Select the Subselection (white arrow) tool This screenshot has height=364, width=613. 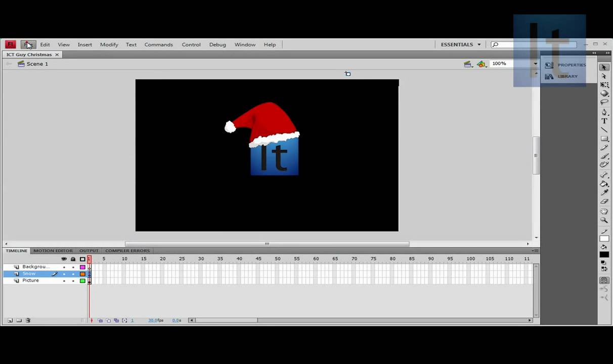pos(604,76)
